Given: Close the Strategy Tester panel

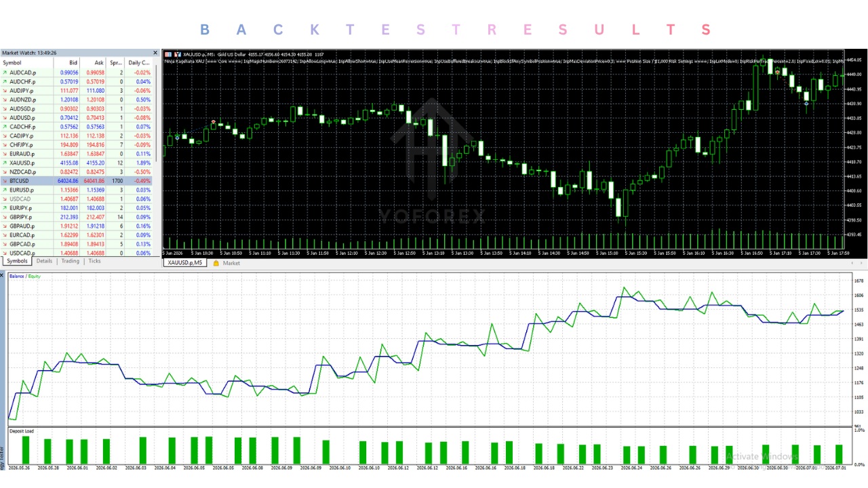Looking at the screenshot, I should click(x=3, y=274).
